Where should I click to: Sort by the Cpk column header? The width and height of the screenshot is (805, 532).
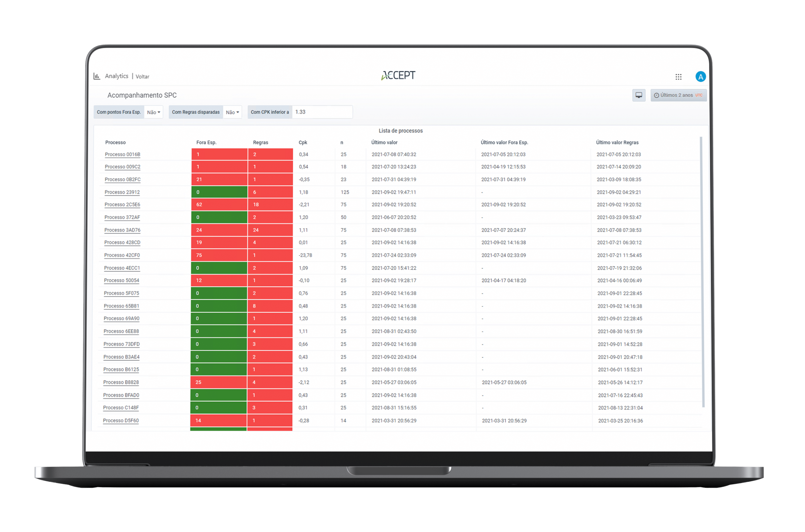coord(303,142)
